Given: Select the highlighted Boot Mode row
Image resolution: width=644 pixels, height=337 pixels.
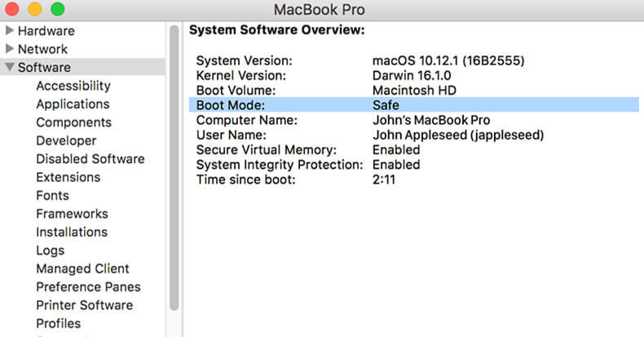Looking at the screenshot, I should pos(414,104).
